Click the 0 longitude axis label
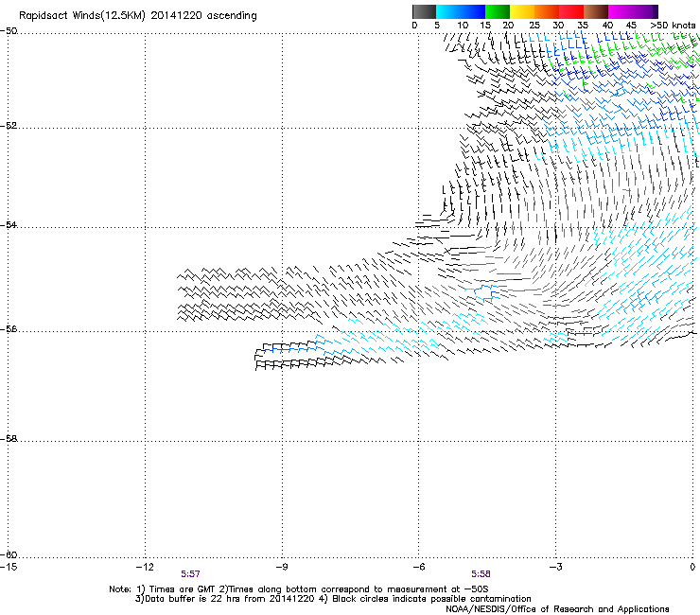Image resolution: width=700 pixels, height=615 pixels. 692,567
